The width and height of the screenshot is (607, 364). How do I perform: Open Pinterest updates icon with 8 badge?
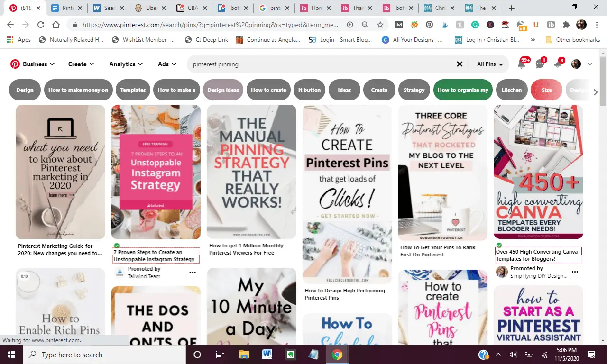[x=558, y=64]
